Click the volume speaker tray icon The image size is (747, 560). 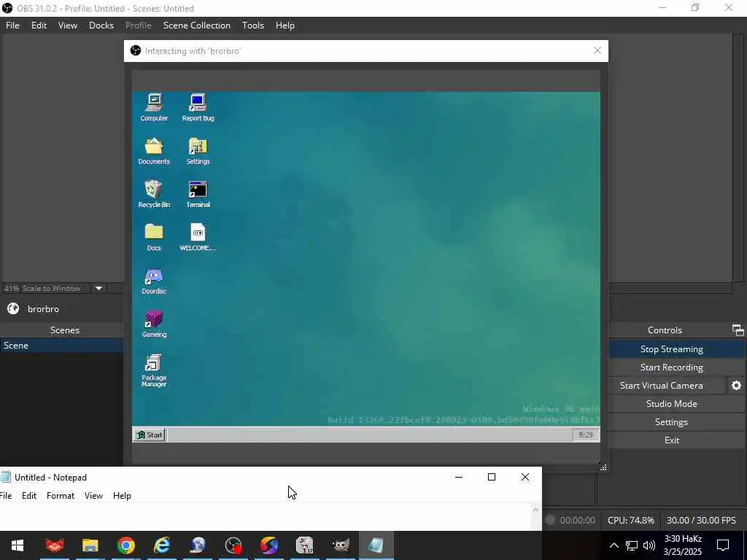[x=649, y=545]
